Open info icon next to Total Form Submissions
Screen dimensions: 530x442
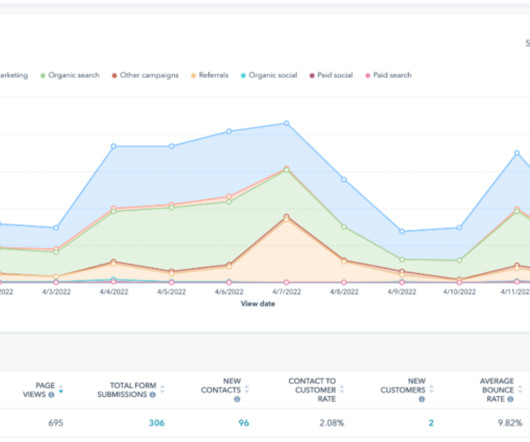[153, 395]
